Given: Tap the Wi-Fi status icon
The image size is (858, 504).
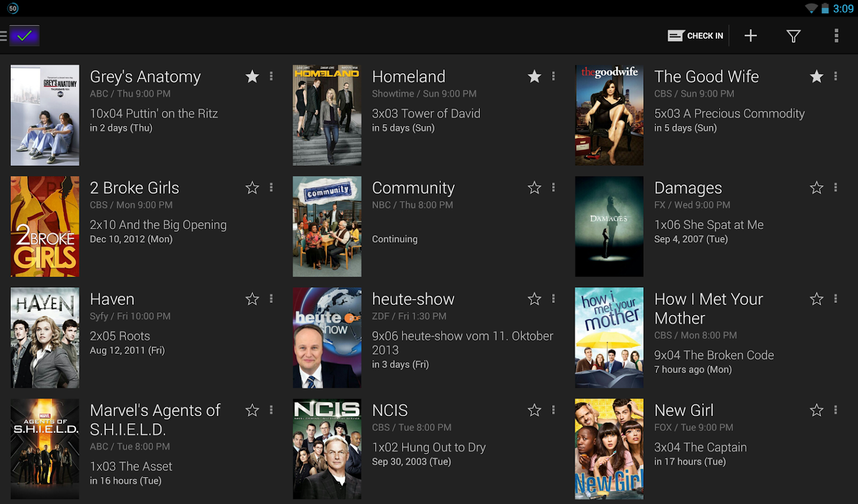Looking at the screenshot, I should tap(811, 8).
